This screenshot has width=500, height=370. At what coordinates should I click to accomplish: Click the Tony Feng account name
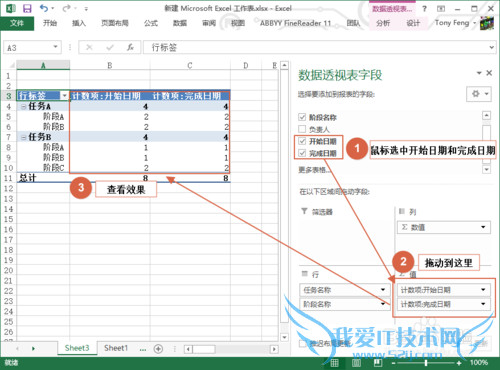click(x=452, y=23)
